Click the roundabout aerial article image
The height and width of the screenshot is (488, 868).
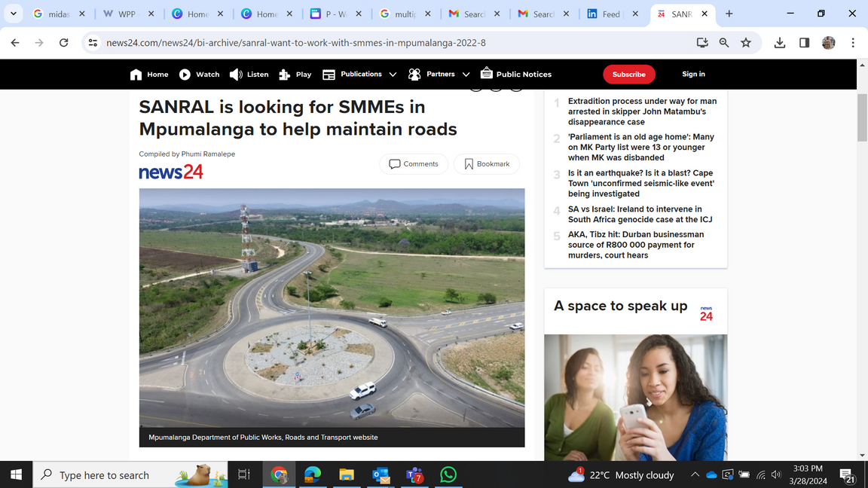pos(332,307)
